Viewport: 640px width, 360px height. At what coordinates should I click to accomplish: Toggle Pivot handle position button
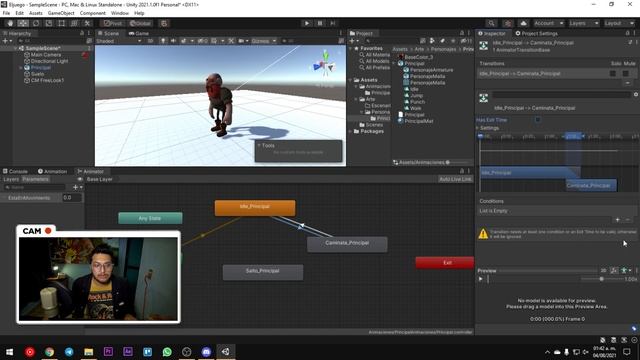click(x=113, y=23)
